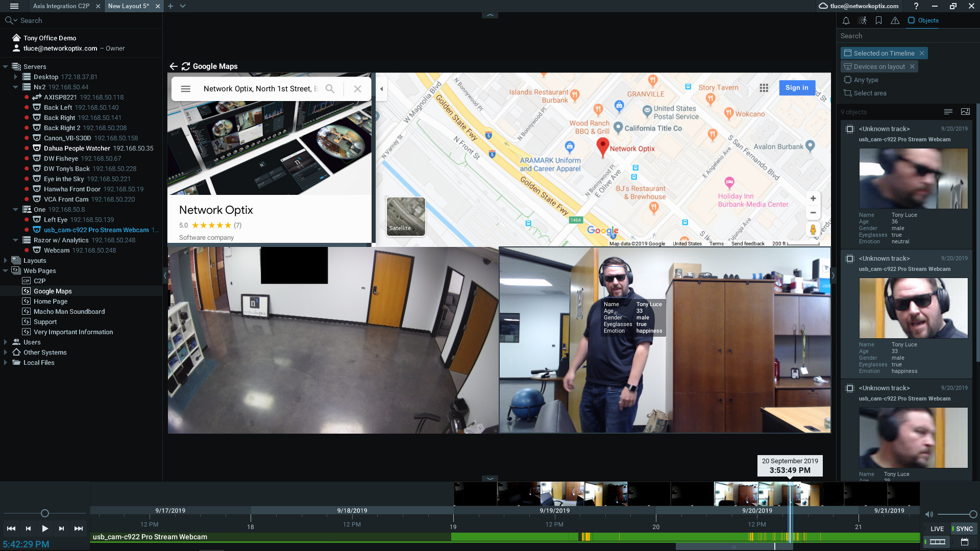Open the main hamburger menu
Screen dimensions: 980x551
click(14, 6)
